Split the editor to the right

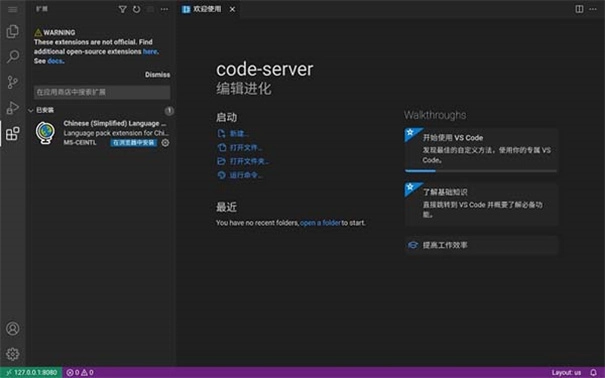pyautogui.click(x=579, y=9)
